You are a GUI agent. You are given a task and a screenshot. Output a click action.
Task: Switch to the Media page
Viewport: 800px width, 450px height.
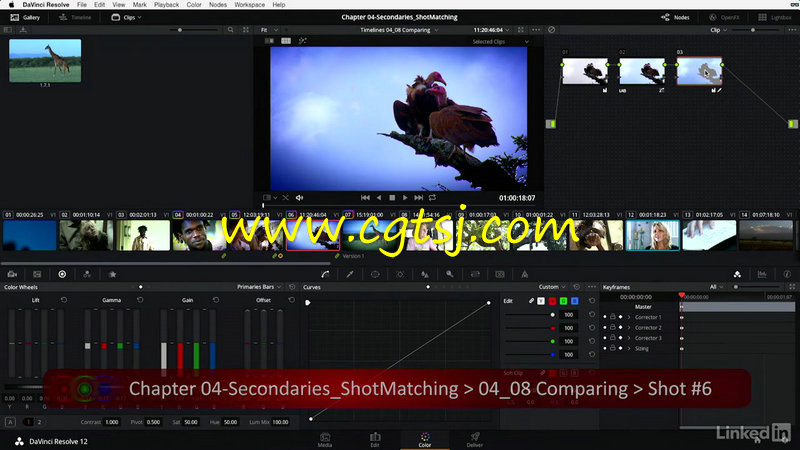tap(325, 440)
